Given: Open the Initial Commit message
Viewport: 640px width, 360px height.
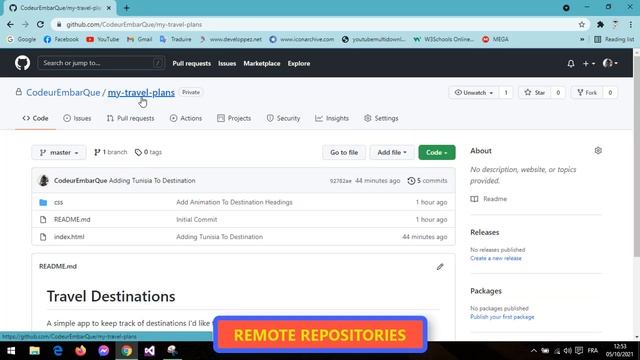Looking at the screenshot, I should (197, 220).
